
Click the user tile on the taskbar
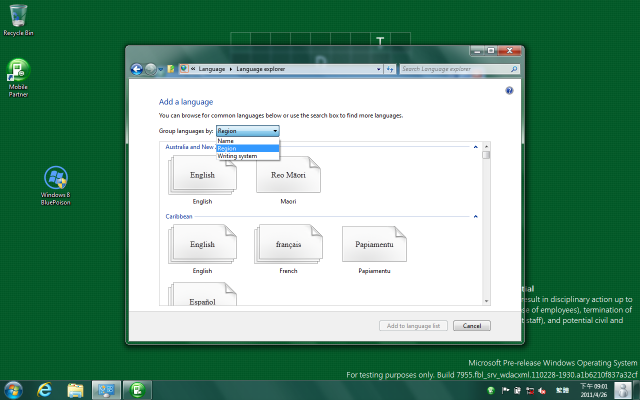pos(622,390)
